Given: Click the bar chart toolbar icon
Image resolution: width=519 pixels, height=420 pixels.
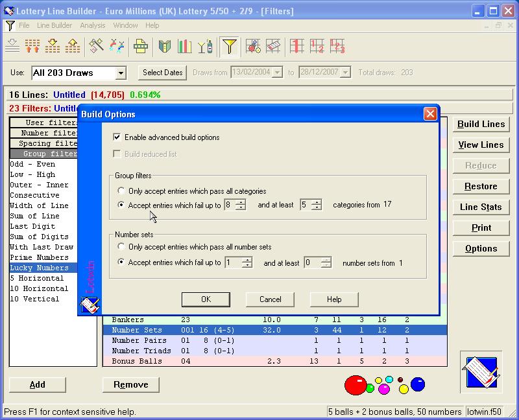Looking at the screenshot, I should pyautogui.click(x=185, y=46).
